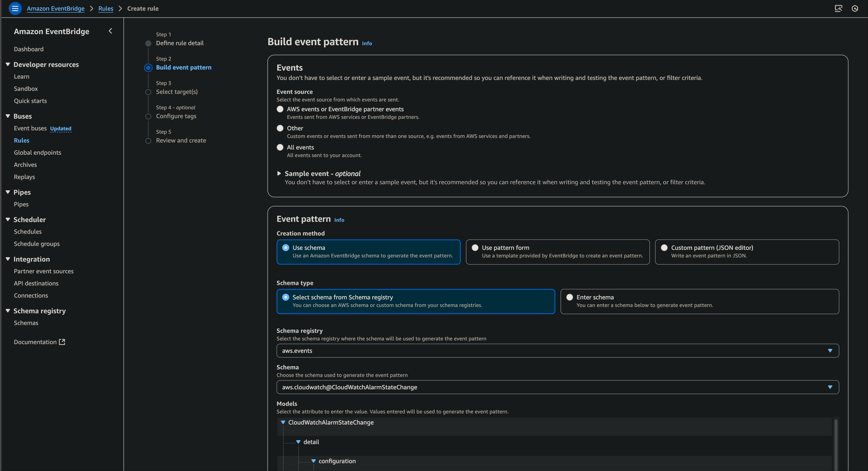The image size is (868, 471).
Task: Open Schedules in the sidebar
Action: coord(28,232)
